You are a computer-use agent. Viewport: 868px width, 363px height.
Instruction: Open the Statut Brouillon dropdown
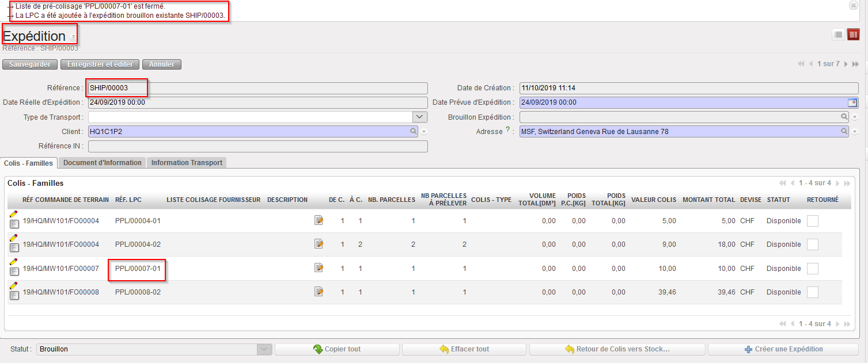coord(264,349)
